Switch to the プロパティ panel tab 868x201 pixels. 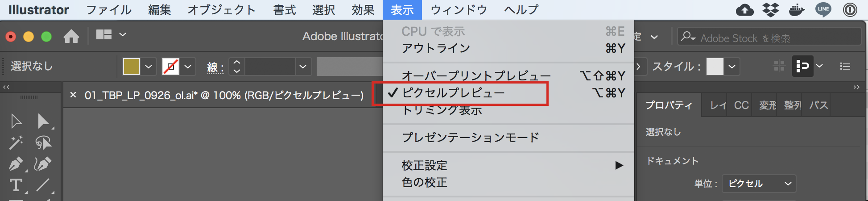click(669, 105)
